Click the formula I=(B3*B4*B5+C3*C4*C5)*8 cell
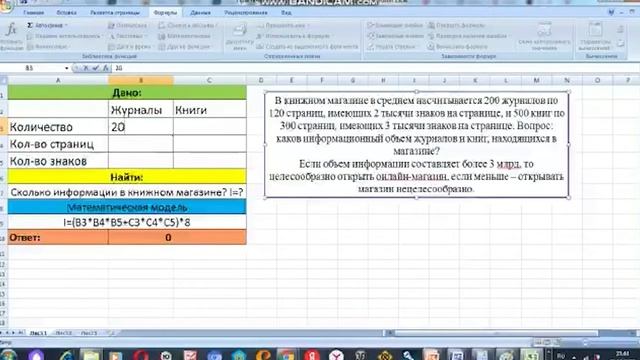Viewport: 640px width, 360px height. tap(127, 222)
